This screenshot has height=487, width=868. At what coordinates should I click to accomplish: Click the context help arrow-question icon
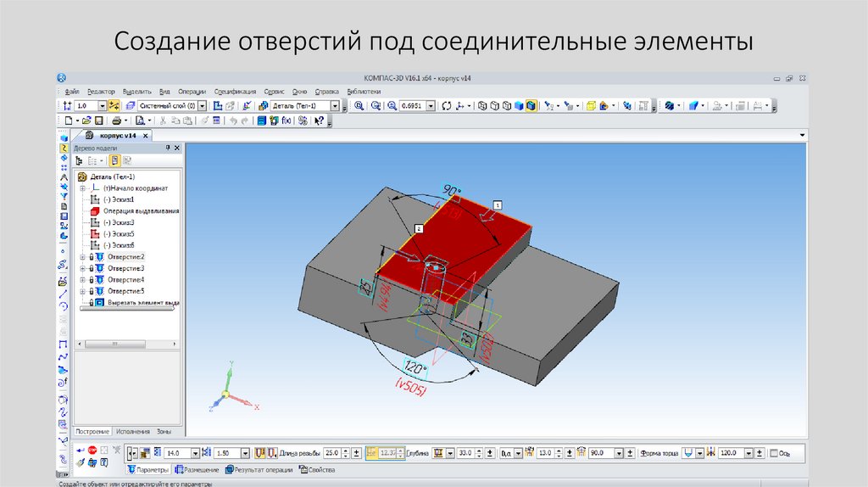tap(319, 120)
